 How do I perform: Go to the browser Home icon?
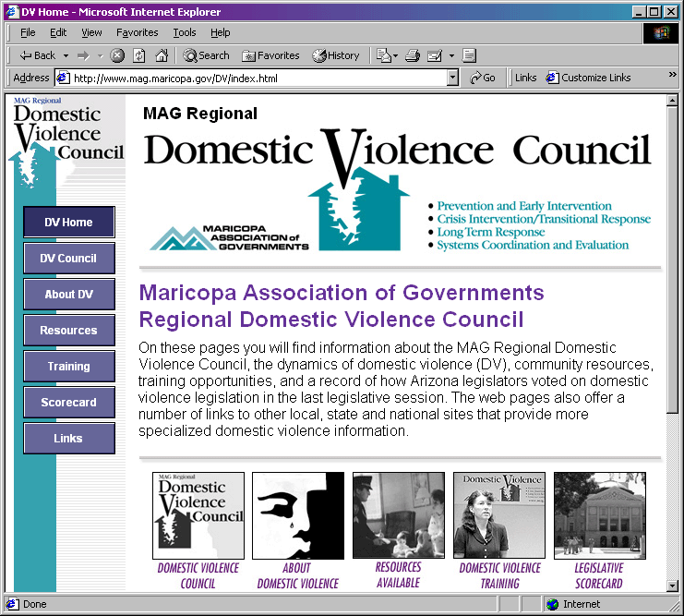point(162,55)
